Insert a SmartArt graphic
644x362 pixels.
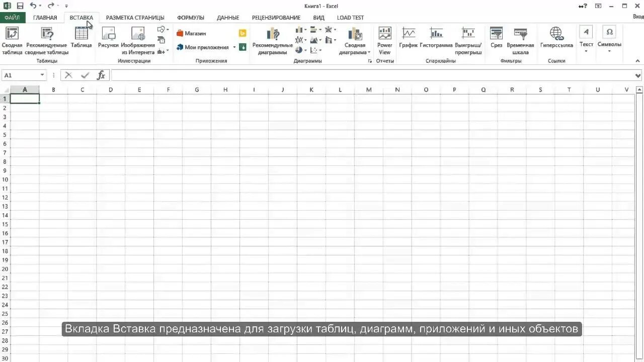[162, 40]
